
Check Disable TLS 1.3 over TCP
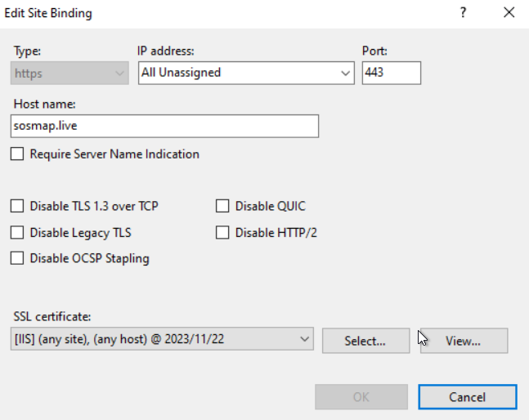pyautogui.click(x=17, y=206)
